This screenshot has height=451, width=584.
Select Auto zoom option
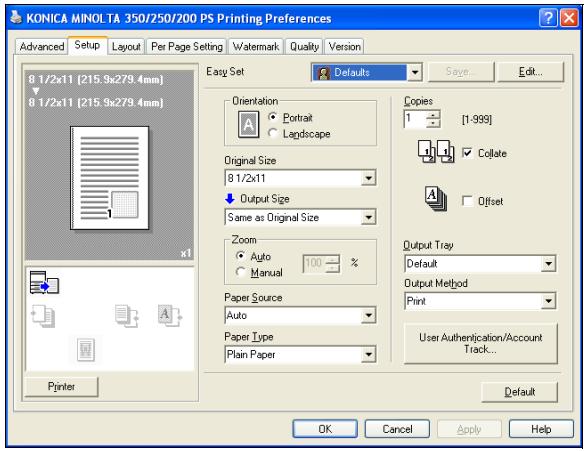pos(241,256)
